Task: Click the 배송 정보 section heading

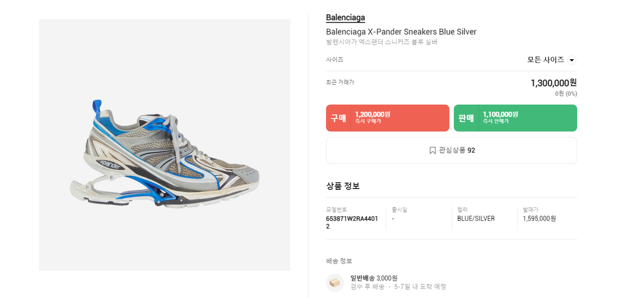Action: (x=339, y=261)
